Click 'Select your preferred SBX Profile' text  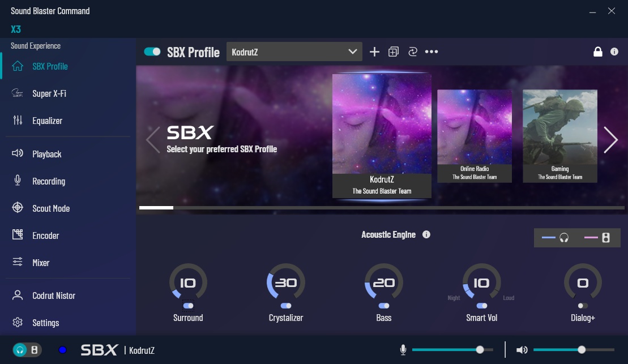click(x=222, y=149)
